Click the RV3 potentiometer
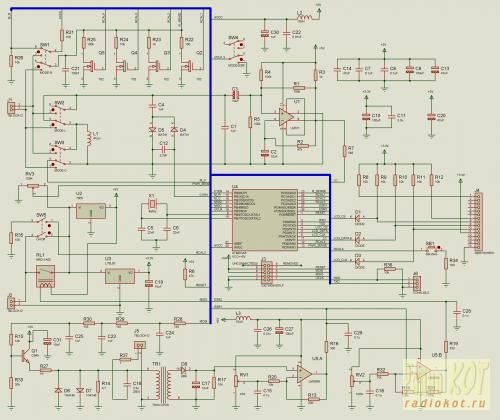 (33, 186)
